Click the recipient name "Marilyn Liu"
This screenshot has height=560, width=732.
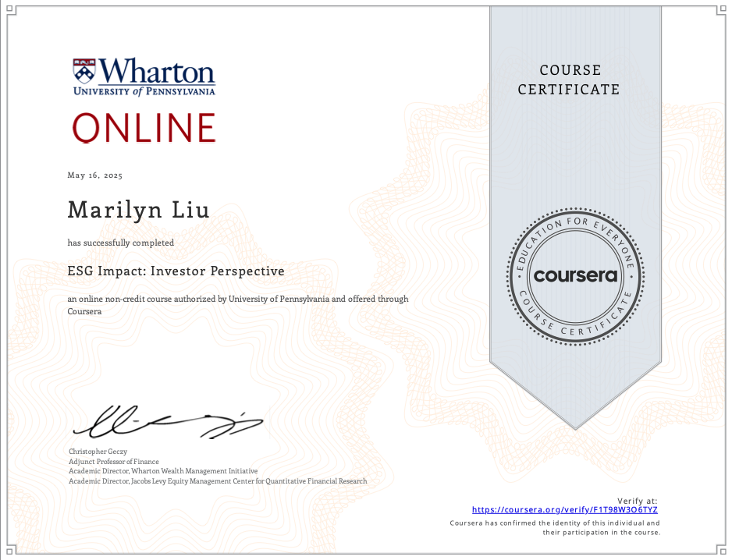tap(138, 210)
